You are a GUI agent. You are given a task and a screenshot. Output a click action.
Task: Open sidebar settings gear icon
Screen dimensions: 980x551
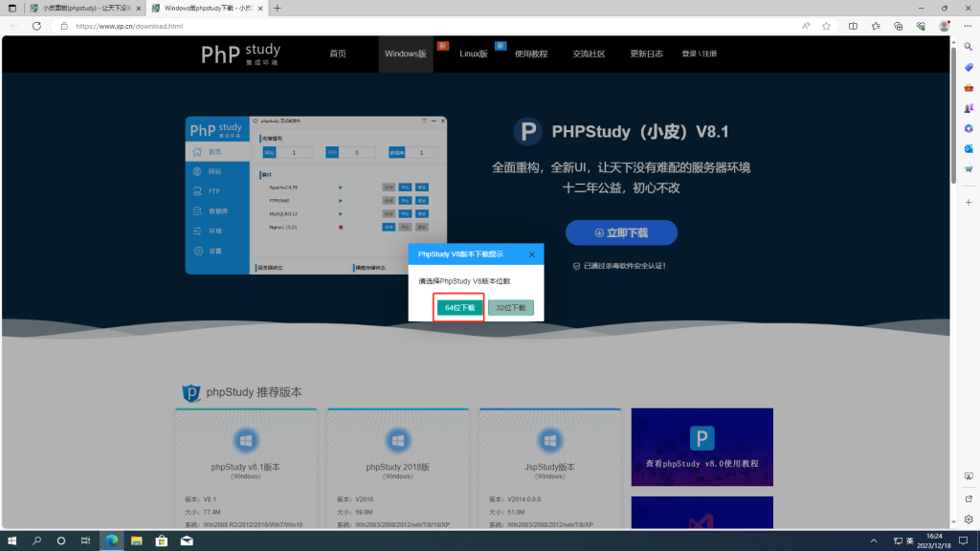click(969, 519)
